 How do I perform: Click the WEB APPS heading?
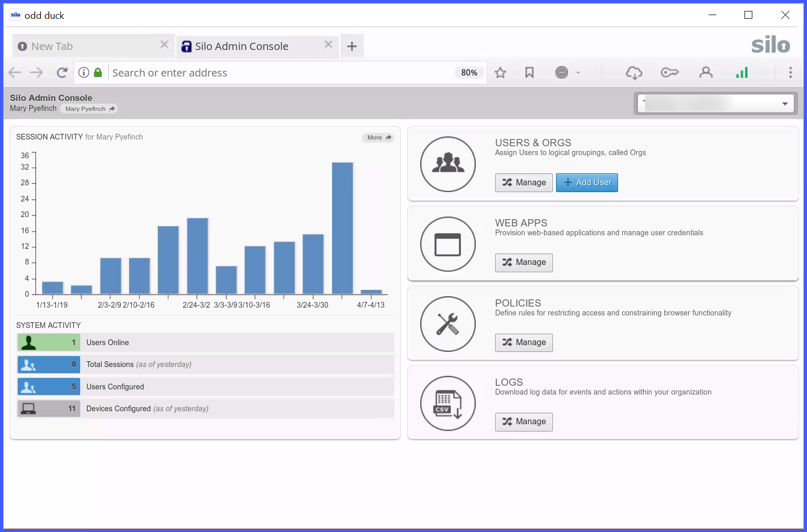coord(521,223)
